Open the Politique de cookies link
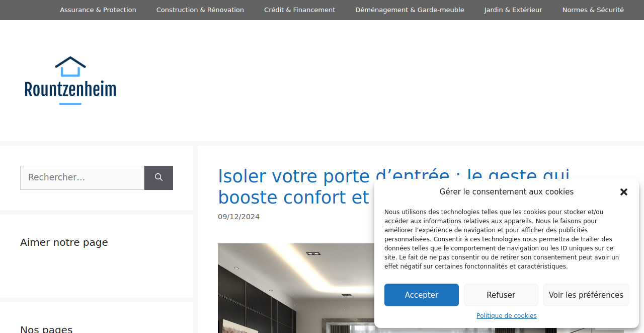Screen dimensions: 644x333 click(x=507, y=316)
